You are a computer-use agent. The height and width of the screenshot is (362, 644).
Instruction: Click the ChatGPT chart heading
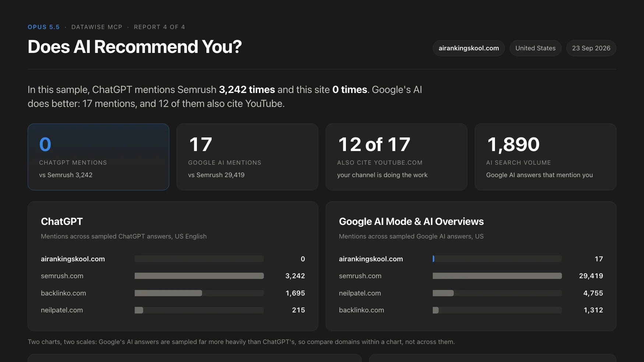(x=62, y=222)
